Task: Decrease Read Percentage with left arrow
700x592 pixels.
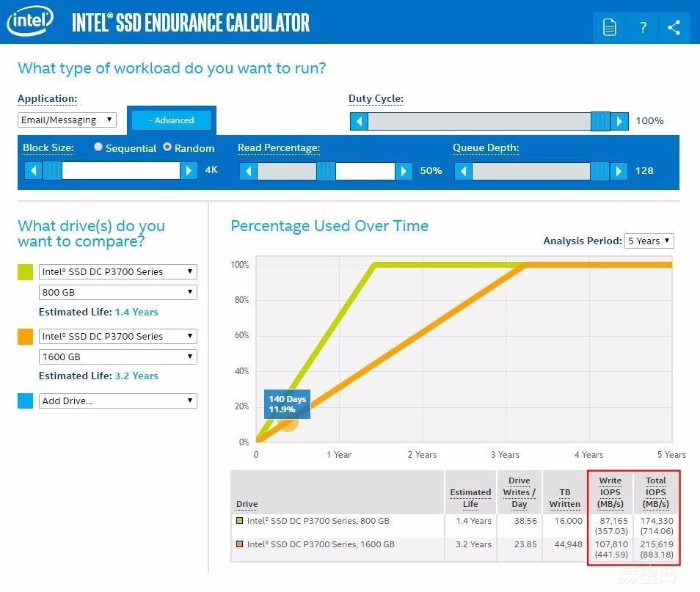Action: [249, 171]
